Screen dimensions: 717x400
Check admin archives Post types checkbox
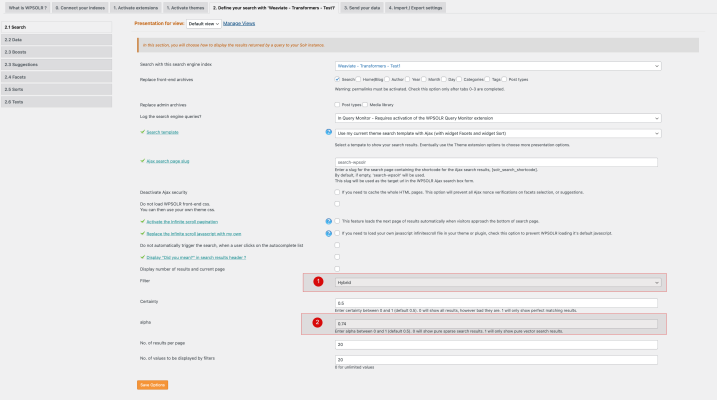[x=337, y=105]
